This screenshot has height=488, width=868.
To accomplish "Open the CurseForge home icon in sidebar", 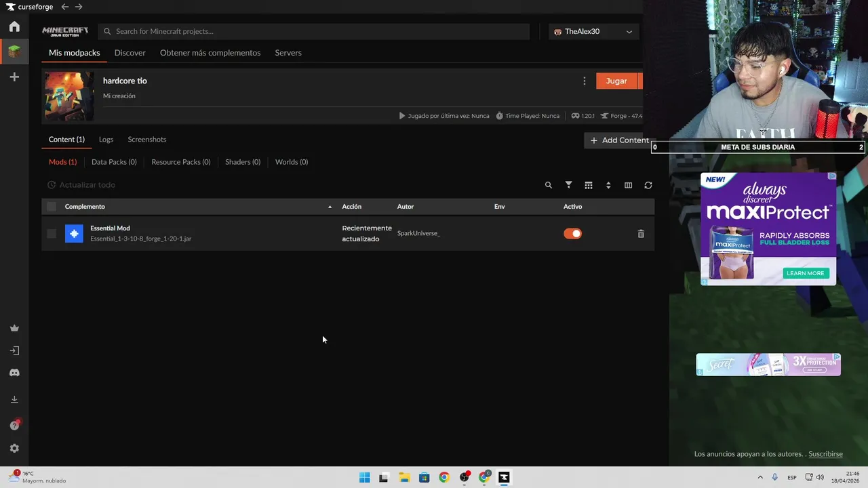I will coord(14,26).
